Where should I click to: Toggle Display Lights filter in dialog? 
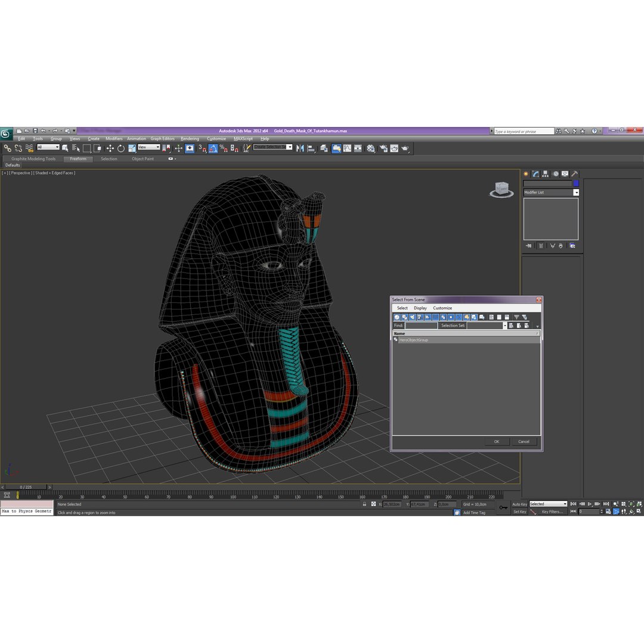(x=413, y=317)
